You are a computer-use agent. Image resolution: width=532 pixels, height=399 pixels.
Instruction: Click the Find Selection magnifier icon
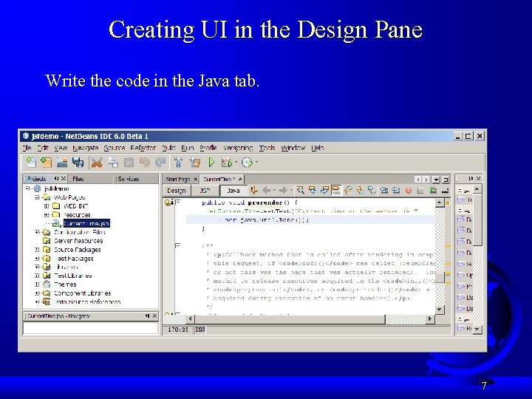point(300,191)
